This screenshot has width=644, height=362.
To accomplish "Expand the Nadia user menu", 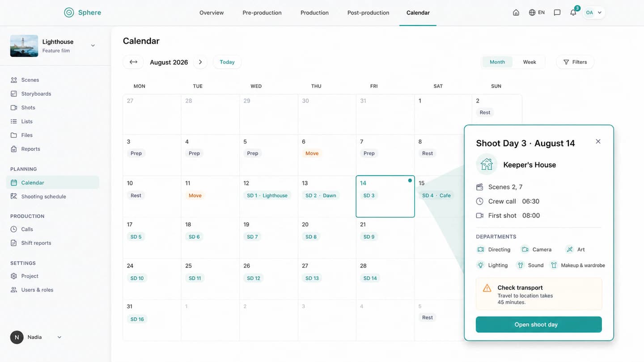I will [59, 337].
